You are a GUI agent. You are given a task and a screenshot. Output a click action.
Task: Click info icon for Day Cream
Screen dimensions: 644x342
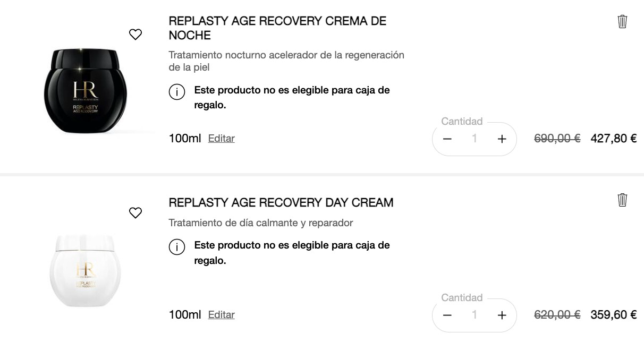click(x=177, y=247)
